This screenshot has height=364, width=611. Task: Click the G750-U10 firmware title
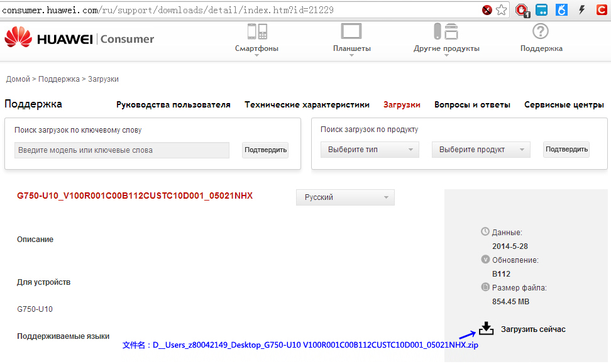tap(135, 196)
